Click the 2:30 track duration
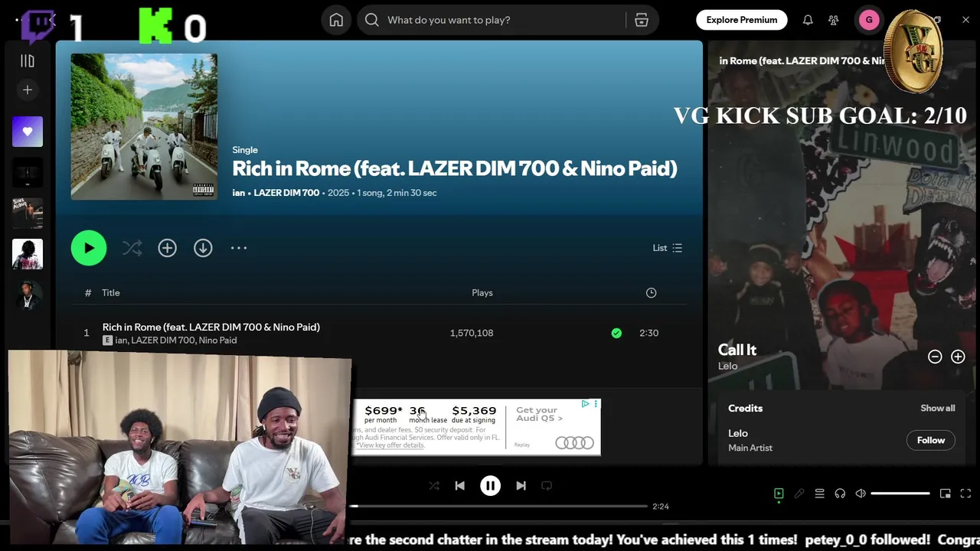980x551 pixels. coord(648,333)
